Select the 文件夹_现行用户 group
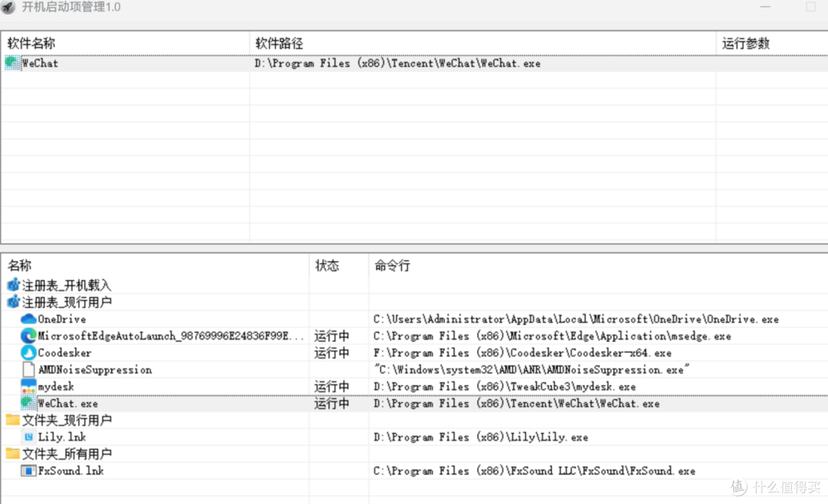The width and height of the screenshot is (828, 504). click(x=67, y=420)
